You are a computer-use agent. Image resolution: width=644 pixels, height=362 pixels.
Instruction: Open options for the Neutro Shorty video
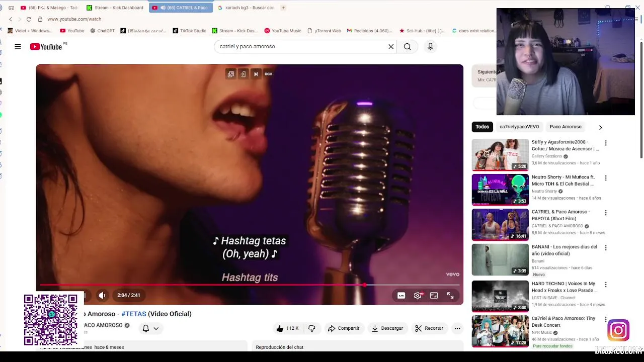(606, 178)
